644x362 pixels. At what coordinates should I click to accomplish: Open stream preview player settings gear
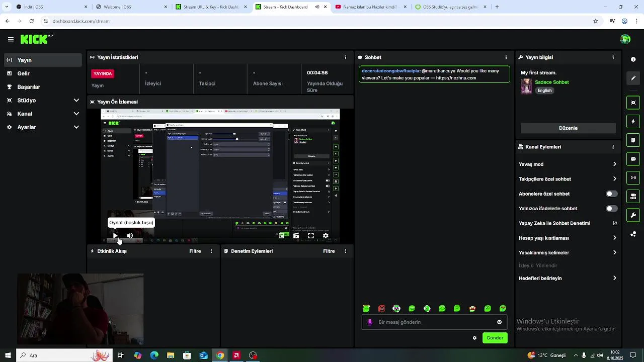(326, 235)
